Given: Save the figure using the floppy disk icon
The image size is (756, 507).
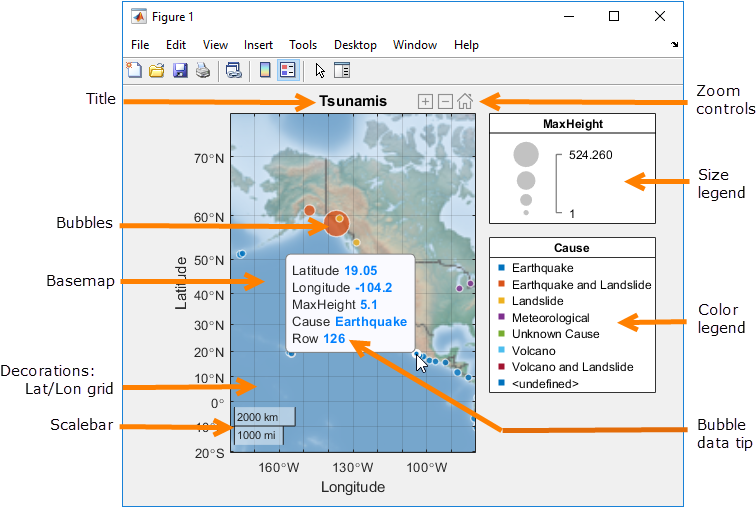Looking at the screenshot, I should coord(180,70).
